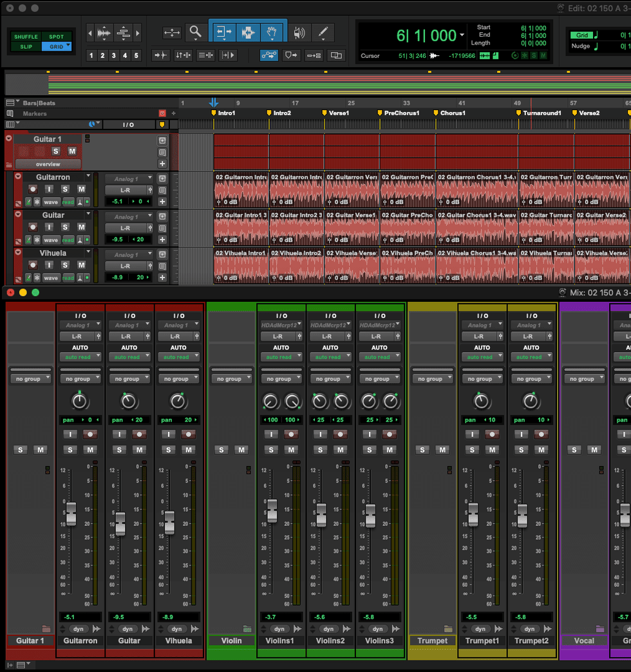Image resolution: width=631 pixels, height=672 pixels.
Task: Open Guitarron mixer channel's group selector
Action: (x=80, y=379)
